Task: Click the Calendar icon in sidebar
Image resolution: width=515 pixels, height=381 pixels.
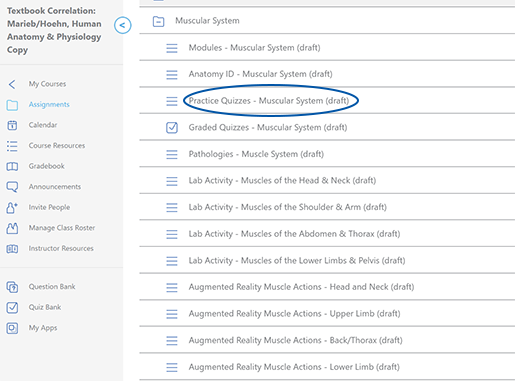Action: (x=12, y=125)
